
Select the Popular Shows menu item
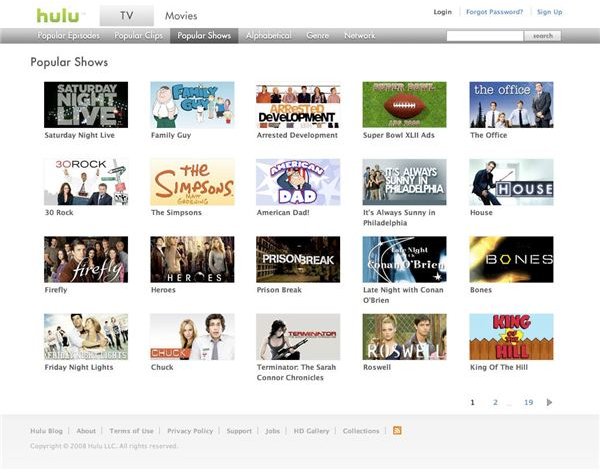point(204,36)
